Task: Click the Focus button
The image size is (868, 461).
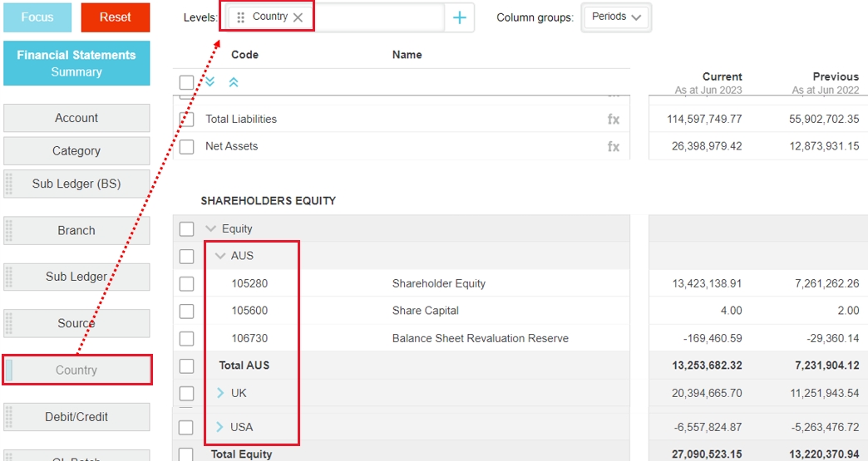Action: tap(37, 17)
